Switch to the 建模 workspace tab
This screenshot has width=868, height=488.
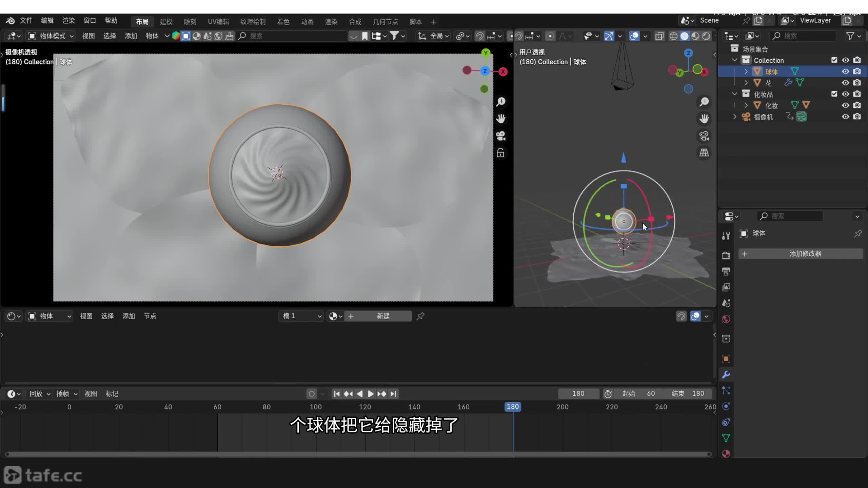[166, 22]
